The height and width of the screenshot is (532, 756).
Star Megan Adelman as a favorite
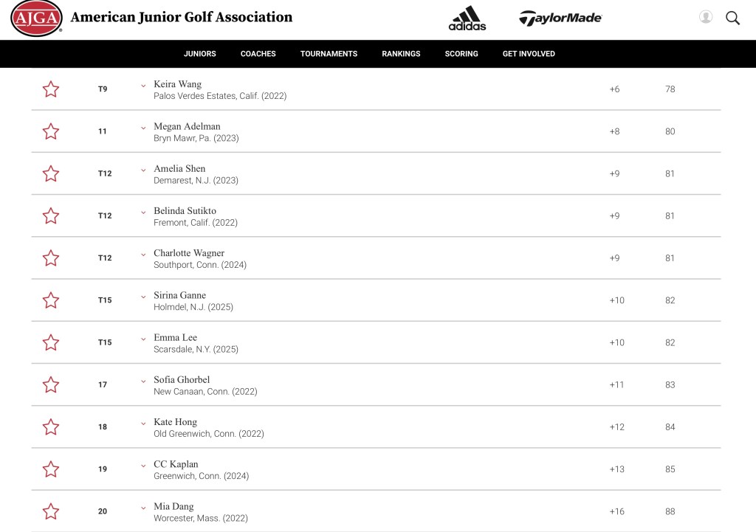pyautogui.click(x=51, y=131)
